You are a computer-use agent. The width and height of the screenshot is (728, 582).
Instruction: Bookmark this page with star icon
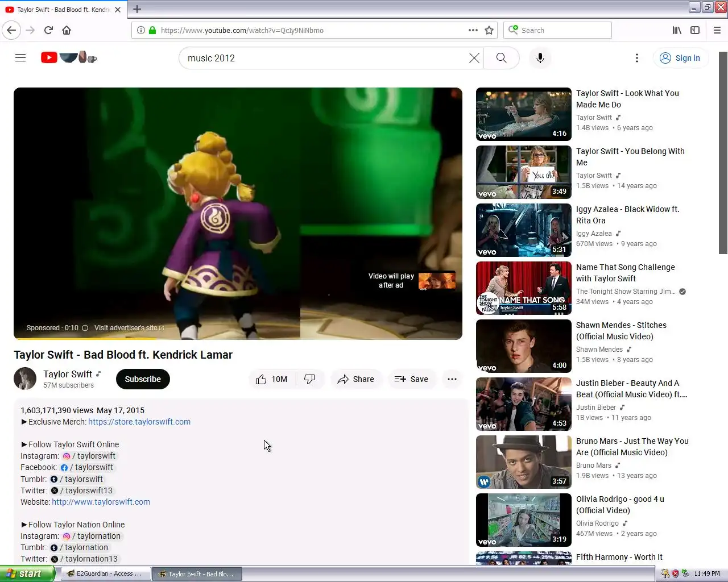(x=489, y=30)
